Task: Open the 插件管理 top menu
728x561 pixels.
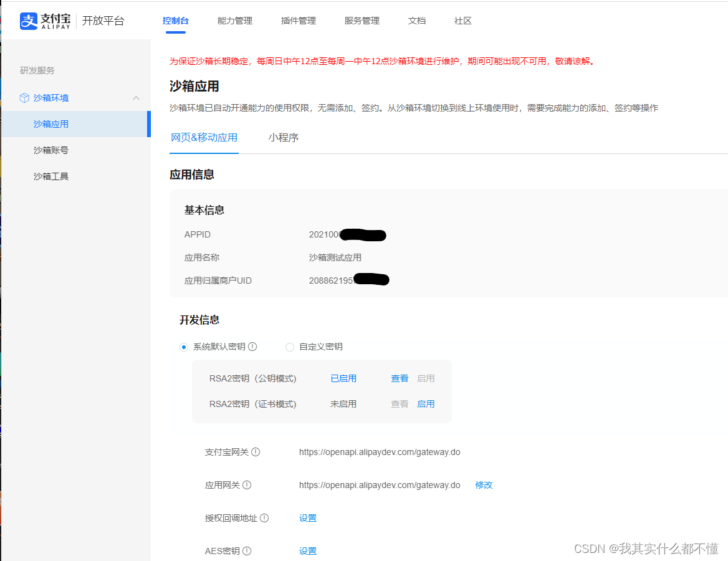Action: point(299,21)
